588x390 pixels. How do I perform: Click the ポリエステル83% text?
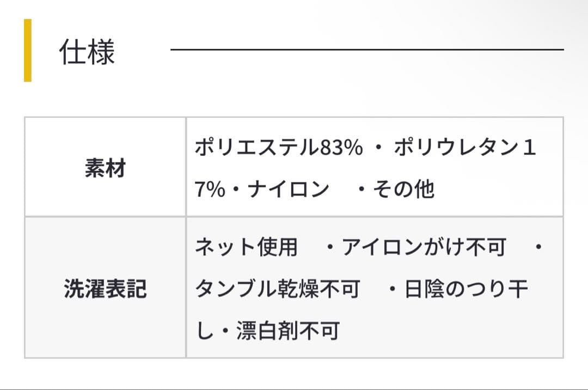[279, 148]
